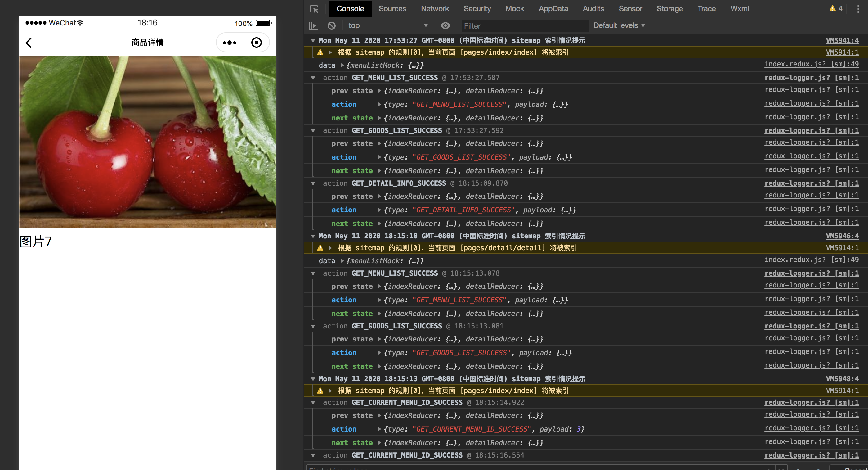Image resolution: width=868 pixels, height=470 pixels.
Task: Switch to the Wxml tab
Action: [x=739, y=9]
